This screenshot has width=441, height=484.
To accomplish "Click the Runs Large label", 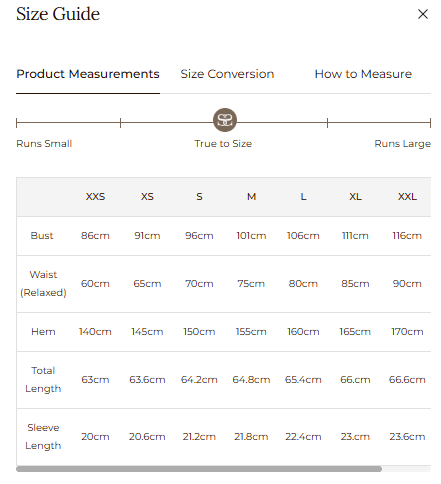I will [402, 144].
